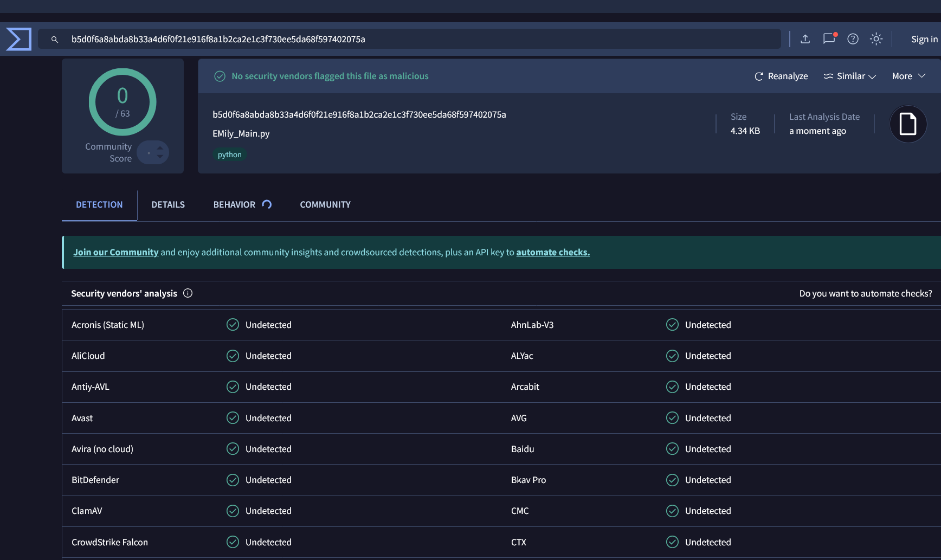This screenshot has height=560, width=941.
Task: Click the 4.34 KB size value
Action: pos(745,131)
